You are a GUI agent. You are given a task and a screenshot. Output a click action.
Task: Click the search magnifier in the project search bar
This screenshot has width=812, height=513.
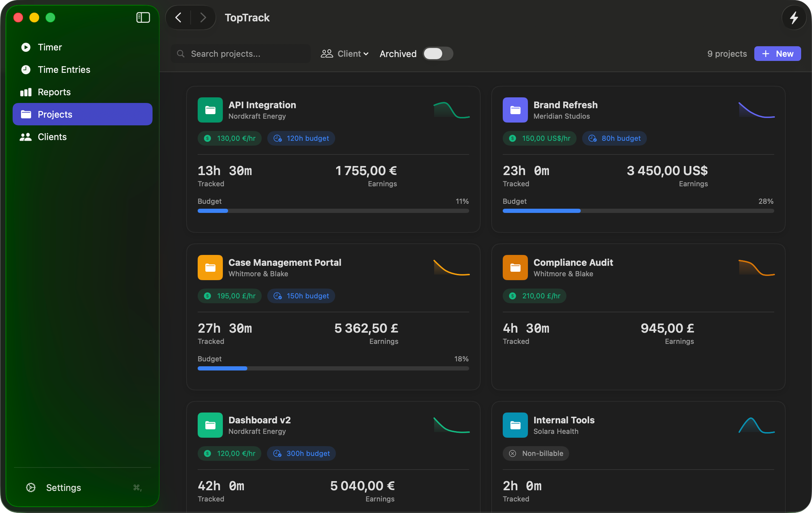[x=181, y=54]
